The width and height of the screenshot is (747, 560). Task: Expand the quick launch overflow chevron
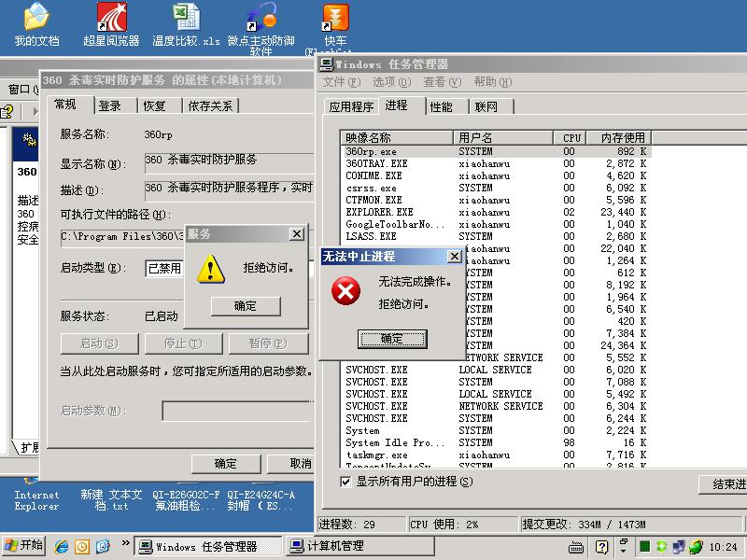tap(125, 542)
